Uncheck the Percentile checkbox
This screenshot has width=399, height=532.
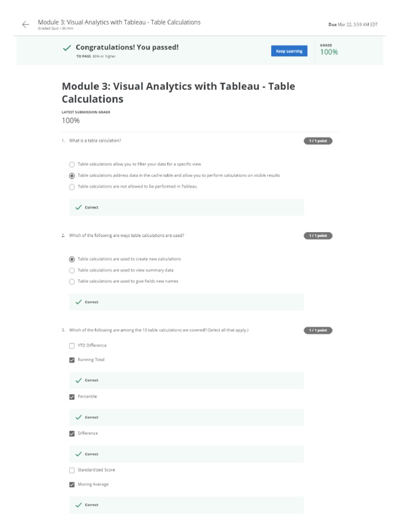point(72,397)
